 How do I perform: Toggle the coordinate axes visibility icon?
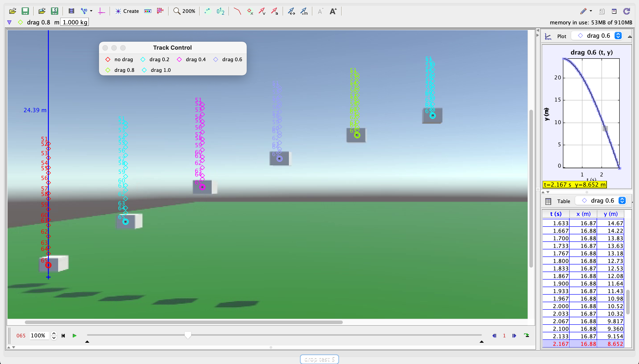(x=101, y=11)
